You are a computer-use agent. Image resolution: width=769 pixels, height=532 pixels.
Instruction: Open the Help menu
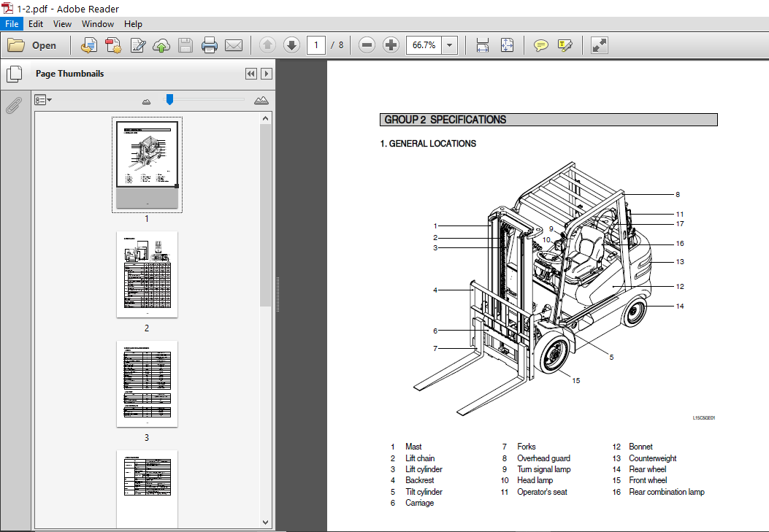133,24
